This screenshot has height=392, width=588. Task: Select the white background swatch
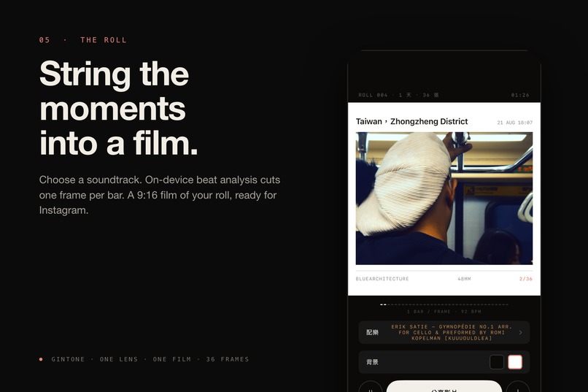click(515, 362)
